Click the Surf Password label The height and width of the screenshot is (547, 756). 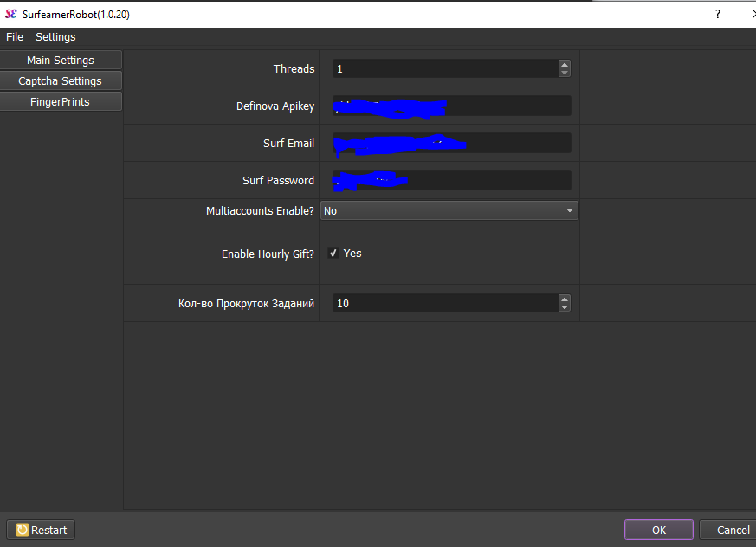pos(278,180)
